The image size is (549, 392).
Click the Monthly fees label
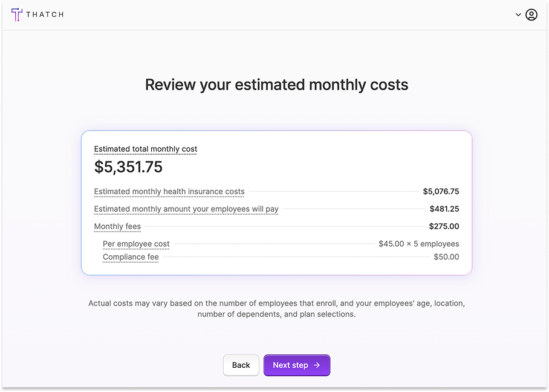[x=117, y=226]
